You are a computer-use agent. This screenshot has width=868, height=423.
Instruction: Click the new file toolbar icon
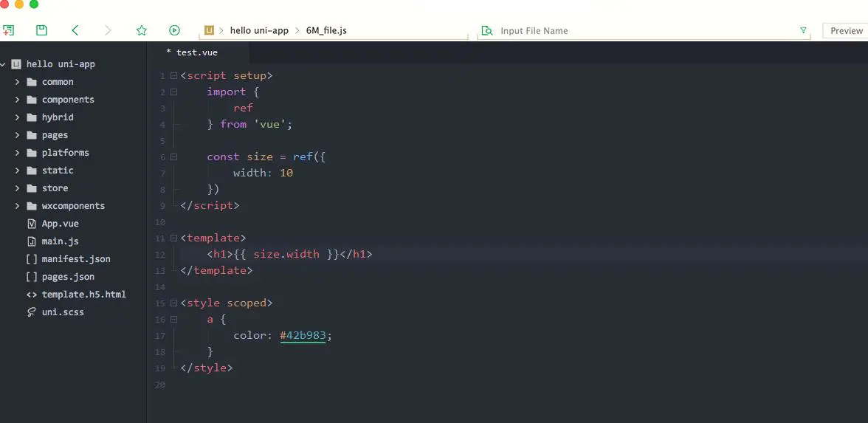coord(8,30)
